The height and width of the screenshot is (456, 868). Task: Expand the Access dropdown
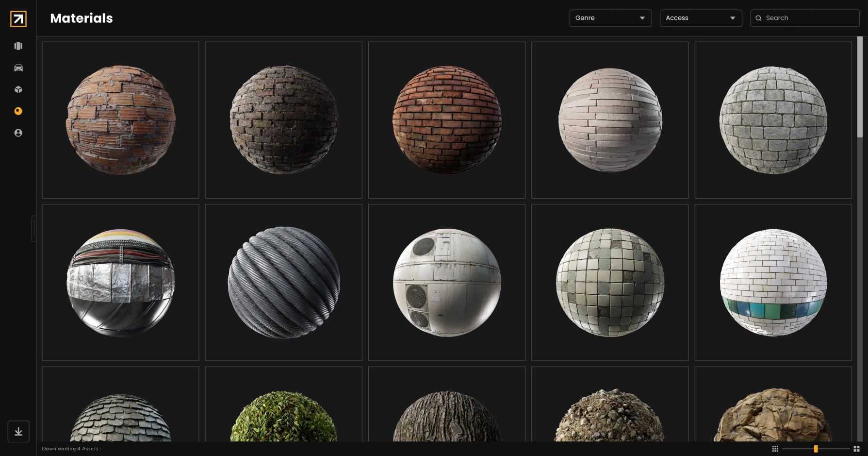tap(700, 18)
